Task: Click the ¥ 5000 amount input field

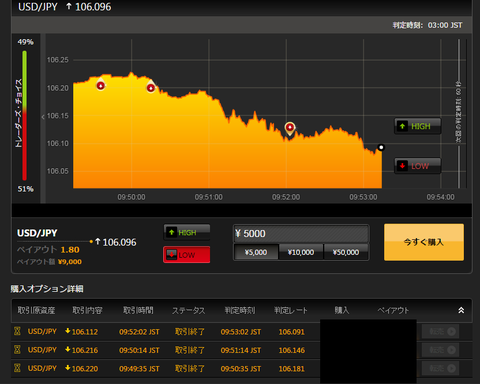Action: (301, 233)
